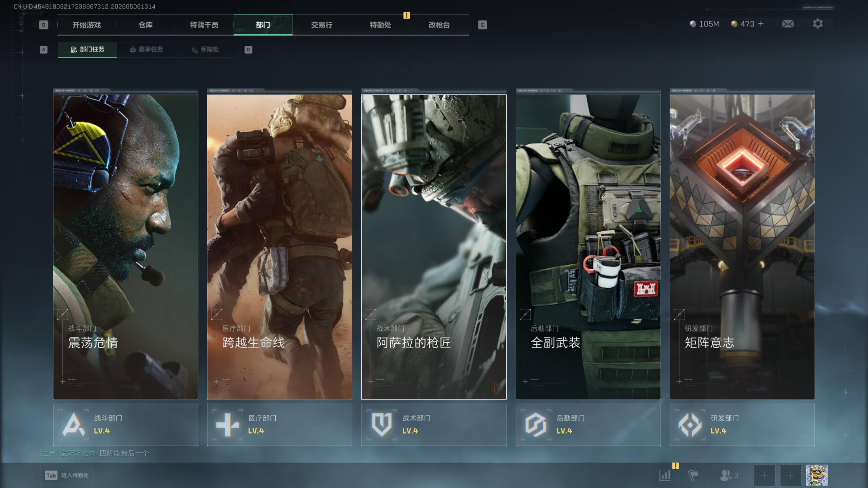868x488 pixels.
Task: Click the 研发部门 diamond emblem icon
Action: click(x=690, y=425)
